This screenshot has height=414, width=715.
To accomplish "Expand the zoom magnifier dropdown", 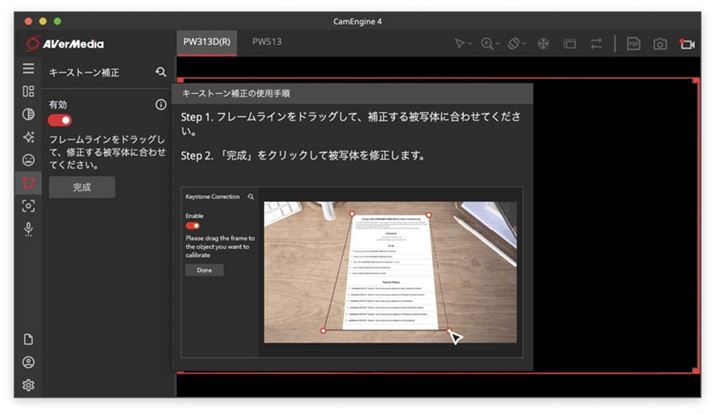I will point(490,44).
